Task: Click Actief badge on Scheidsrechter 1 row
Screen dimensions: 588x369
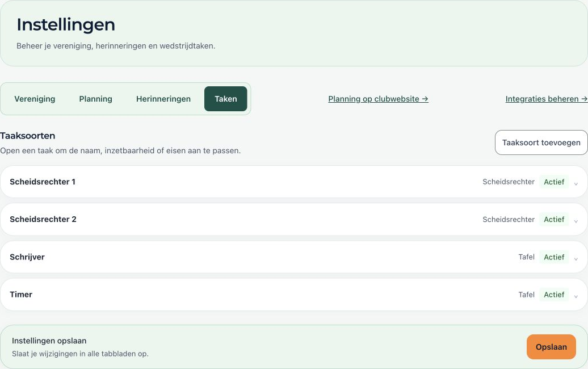Action: [x=554, y=182]
